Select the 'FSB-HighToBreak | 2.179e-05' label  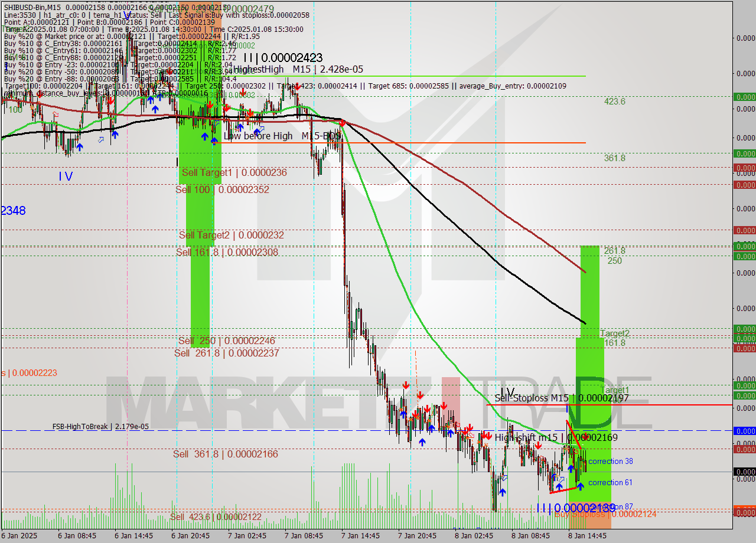point(100,426)
